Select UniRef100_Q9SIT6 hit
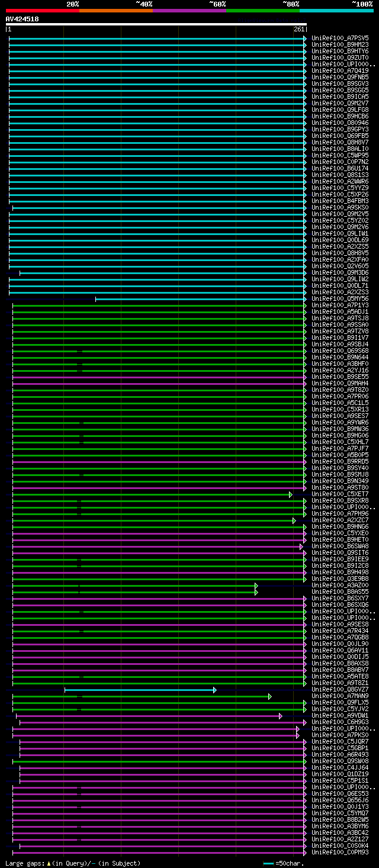This screenshot has width=379, height=868. (x=340, y=552)
